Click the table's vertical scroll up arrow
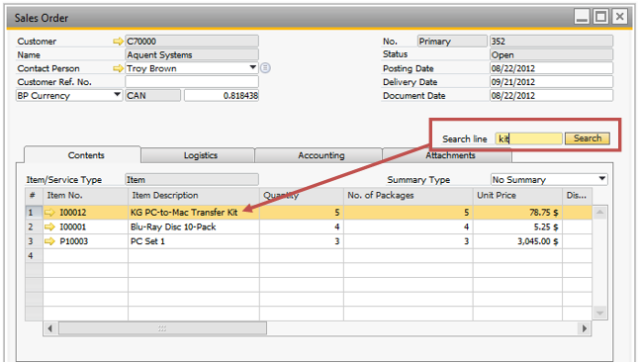The height and width of the screenshot is (364, 639). [x=599, y=212]
